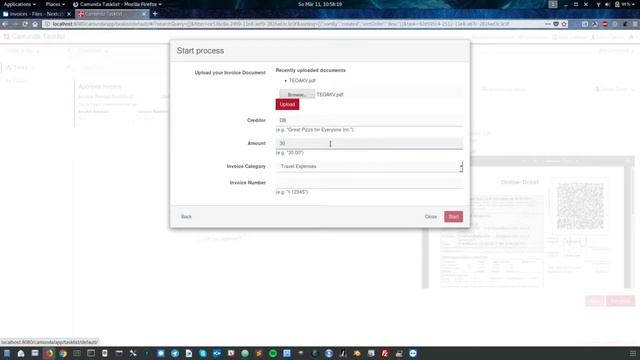Open the document file icon in taskbar
Screen dimensions: 640x360
point(189,353)
